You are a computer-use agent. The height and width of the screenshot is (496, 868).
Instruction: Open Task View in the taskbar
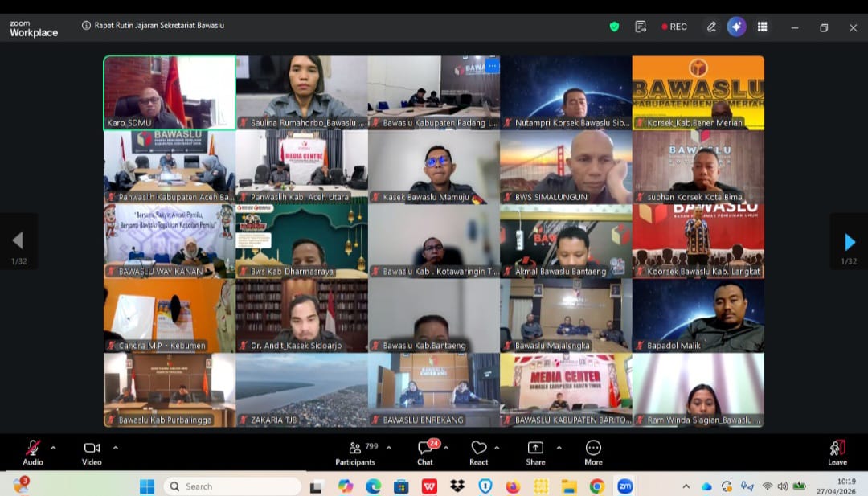click(316, 486)
